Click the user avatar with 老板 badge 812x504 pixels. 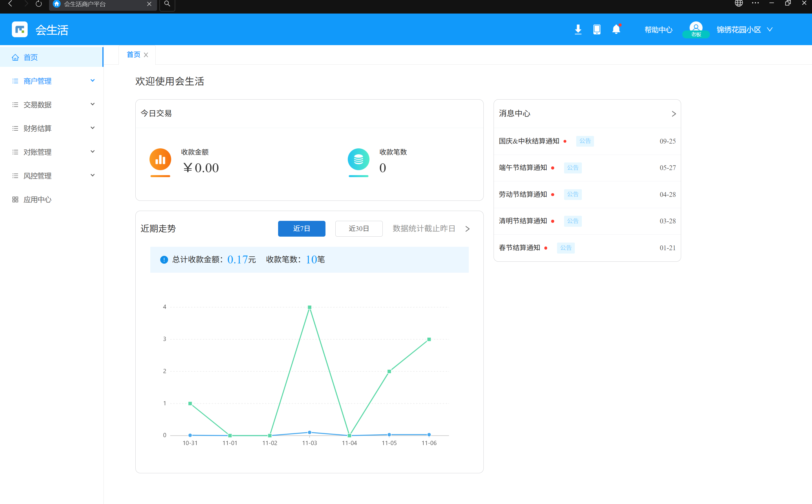tap(696, 29)
